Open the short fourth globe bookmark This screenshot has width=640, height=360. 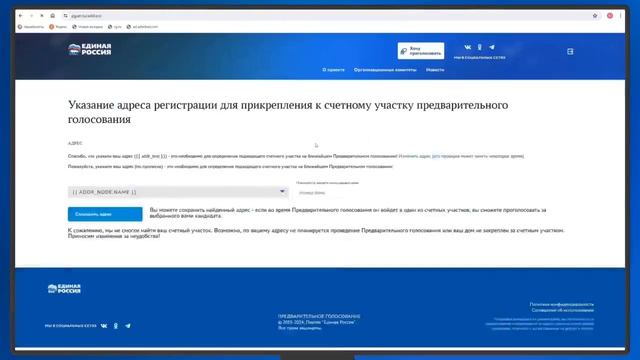click(x=115, y=27)
